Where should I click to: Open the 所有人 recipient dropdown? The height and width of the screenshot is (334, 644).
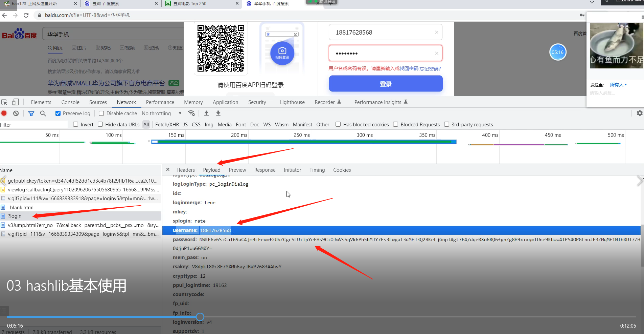tap(618, 85)
